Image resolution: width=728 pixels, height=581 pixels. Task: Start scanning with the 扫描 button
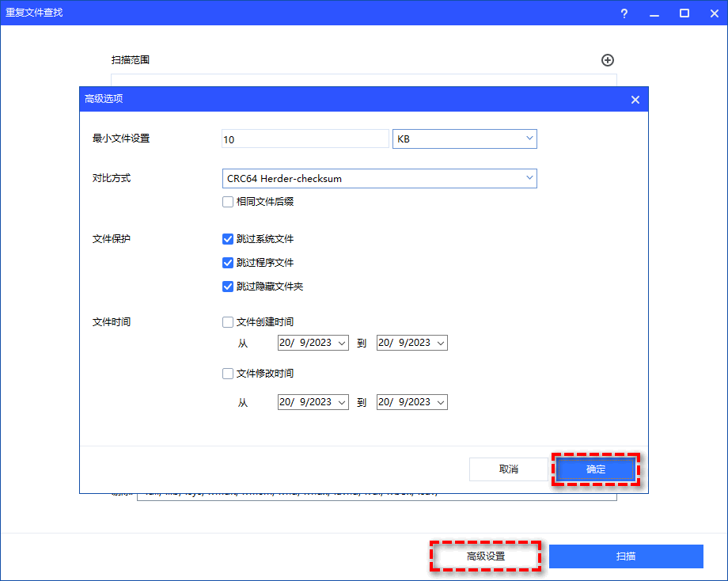pyautogui.click(x=626, y=556)
